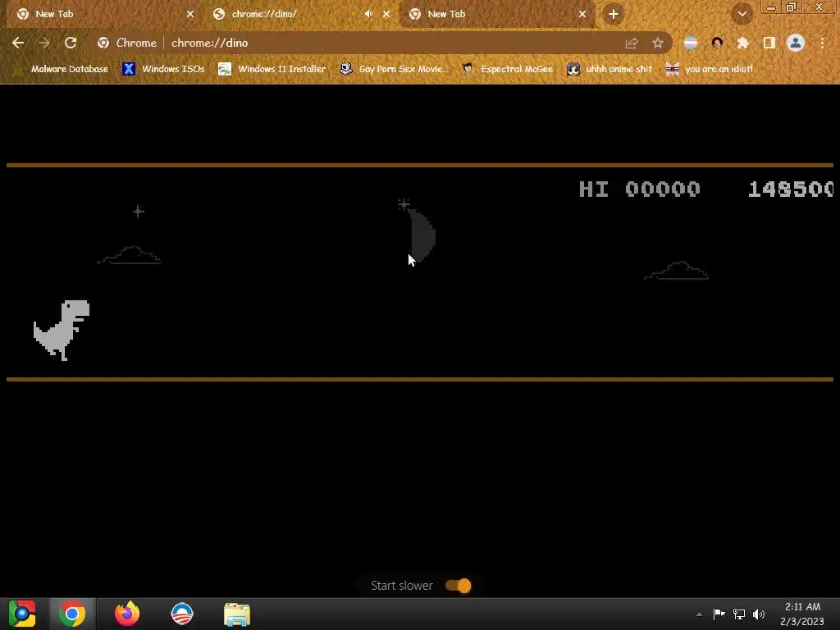Viewport: 840px width, 630px height.
Task: Open the Extensions puzzle piece menu
Action: pos(743,43)
